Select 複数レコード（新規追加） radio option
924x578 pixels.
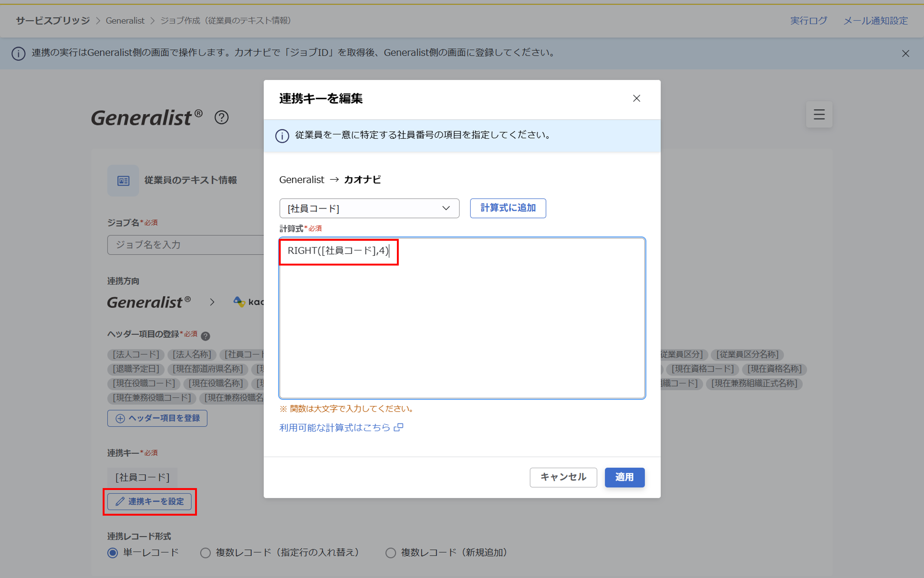[x=391, y=553]
